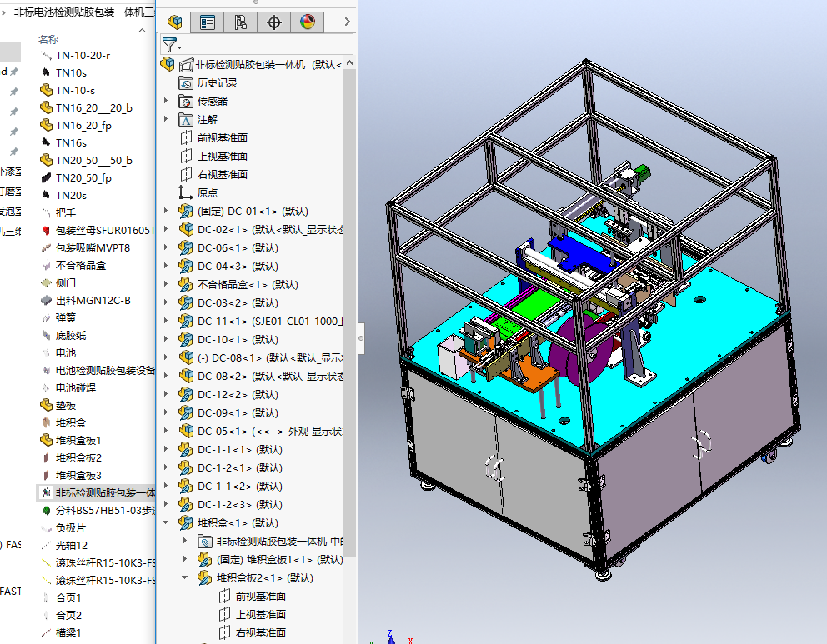Switch to the PropertyManager tab
This screenshot has width=827, height=644.
click(x=208, y=22)
